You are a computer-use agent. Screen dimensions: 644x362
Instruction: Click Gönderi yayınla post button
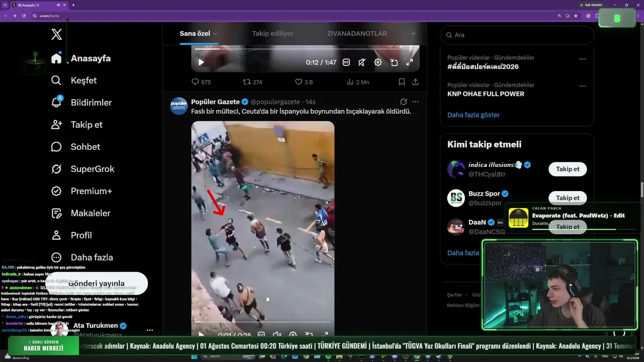[96, 284]
